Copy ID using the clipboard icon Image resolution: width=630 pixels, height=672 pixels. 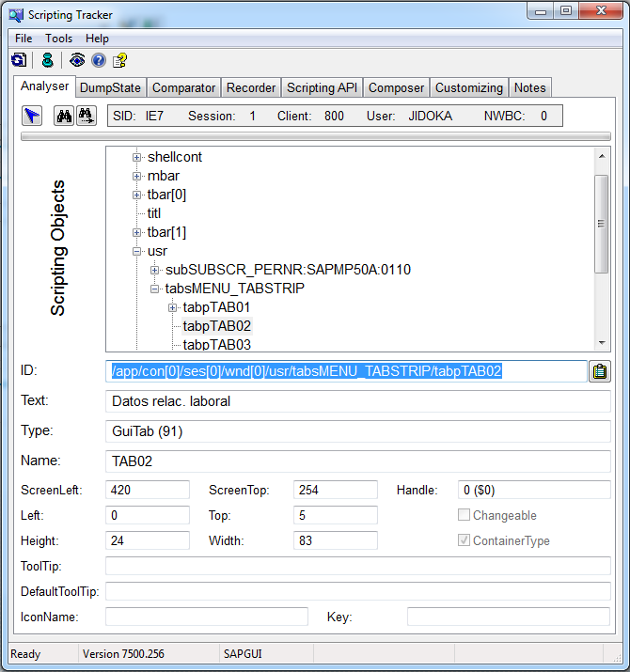pyautogui.click(x=599, y=371)
